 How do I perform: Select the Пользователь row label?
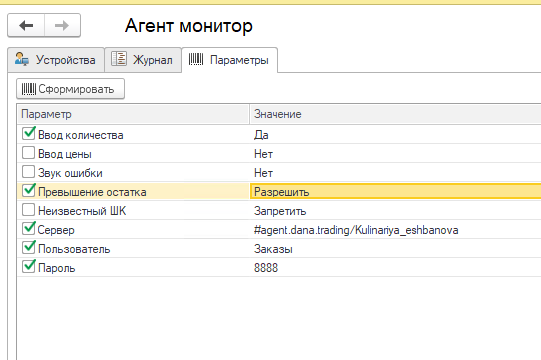tap(74, 249)
